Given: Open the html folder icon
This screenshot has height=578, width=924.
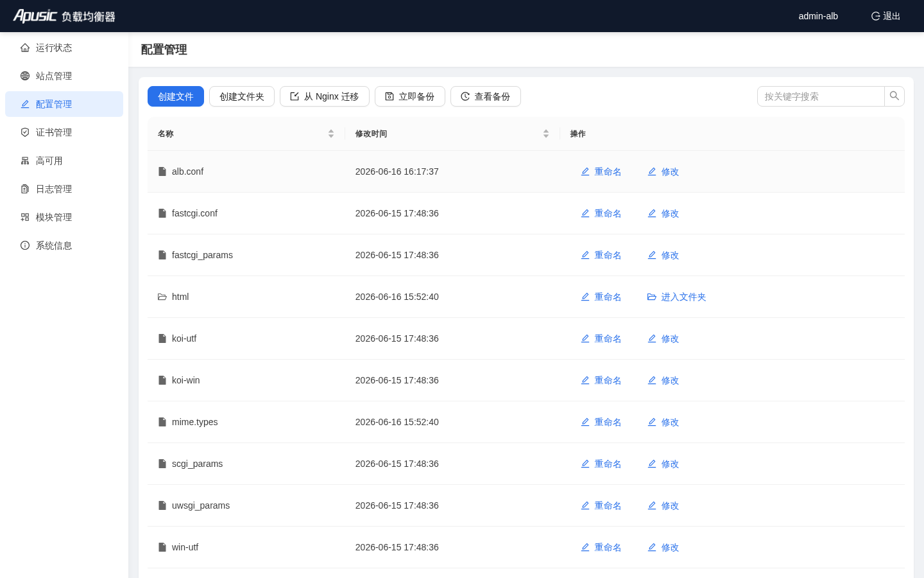Looking at the screenshot, I should (162, 297).
